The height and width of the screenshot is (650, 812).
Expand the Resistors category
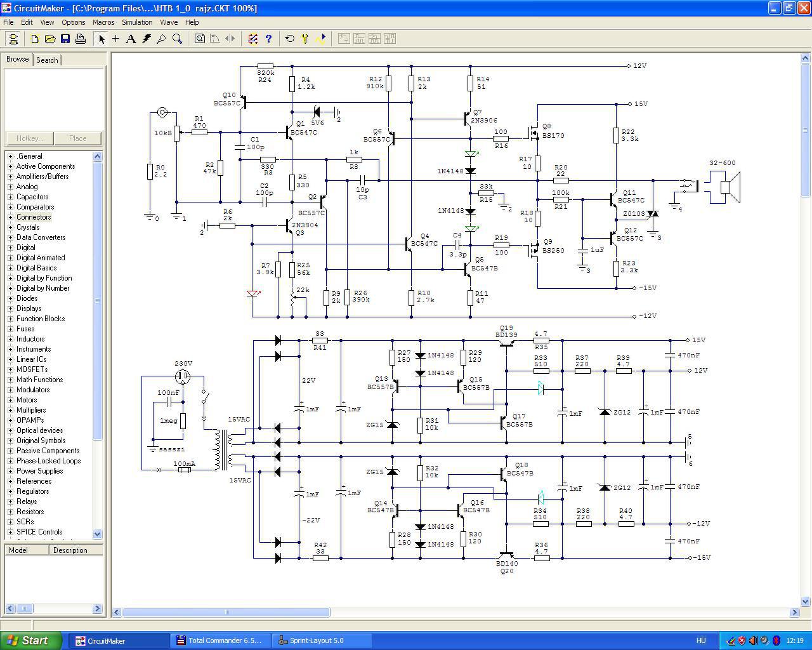(10, 512)
